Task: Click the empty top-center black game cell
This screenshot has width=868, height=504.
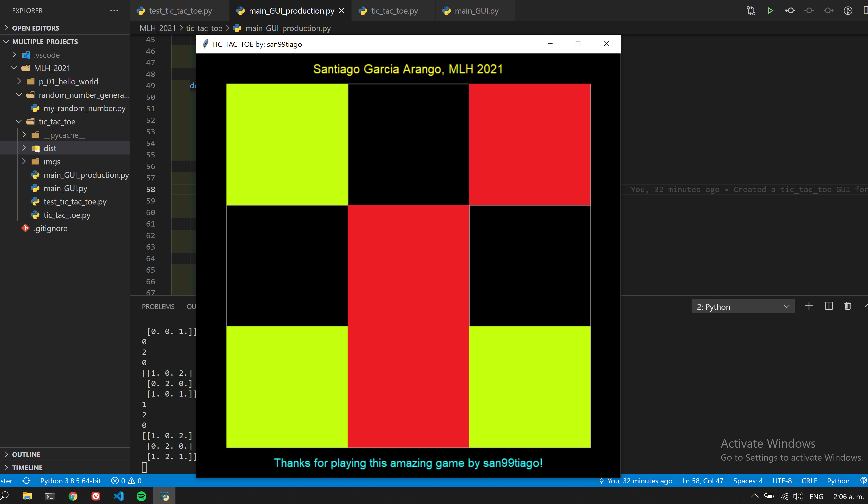Action: pyautogui.click(x=408, y=144)
